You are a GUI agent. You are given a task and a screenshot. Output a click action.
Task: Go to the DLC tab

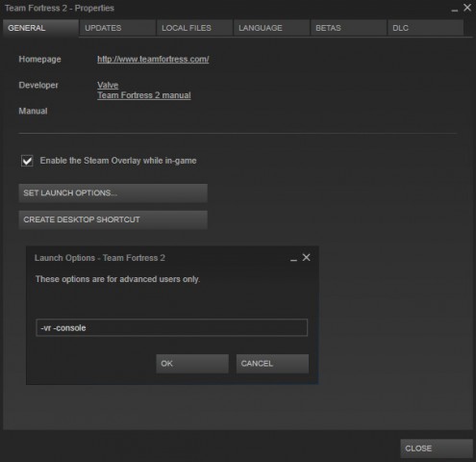[425, 28]
